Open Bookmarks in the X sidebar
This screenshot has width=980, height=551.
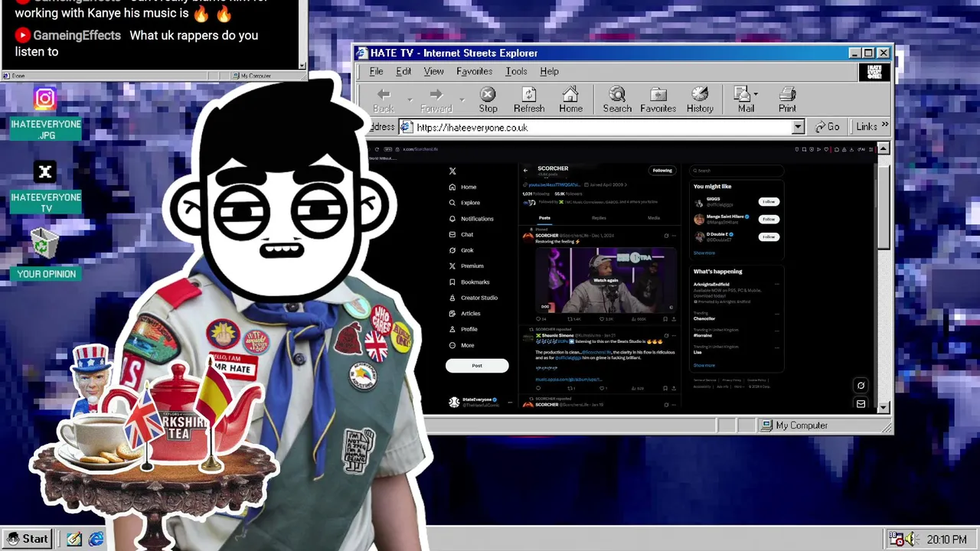469,282
